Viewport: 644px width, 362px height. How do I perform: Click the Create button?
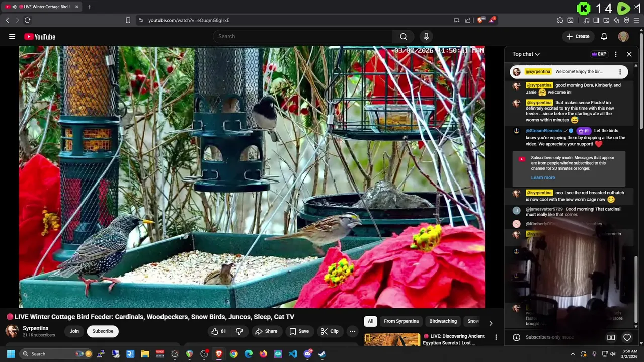click(578, 36)
